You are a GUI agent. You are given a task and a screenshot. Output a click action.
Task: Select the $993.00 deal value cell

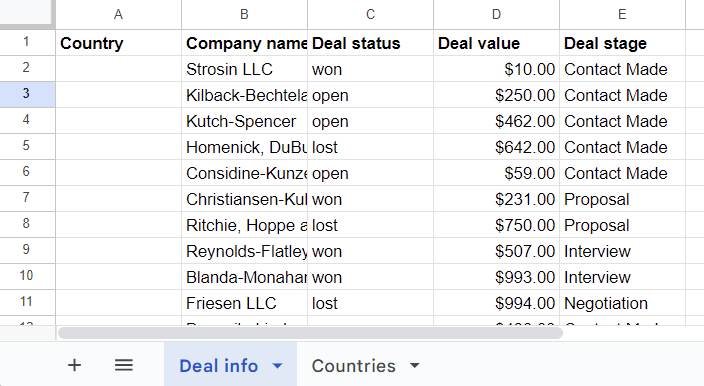pyautogui.click(x=496, y=277)
